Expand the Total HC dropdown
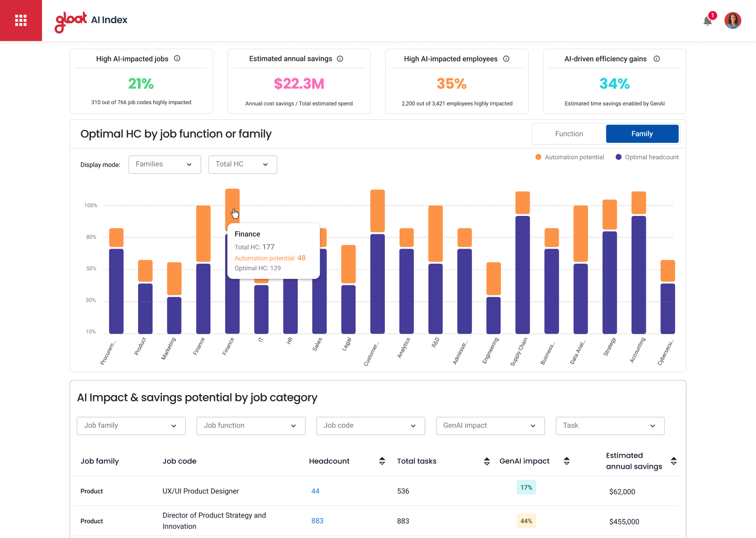This screenshot has width=756, height=538. pos(243,164)
